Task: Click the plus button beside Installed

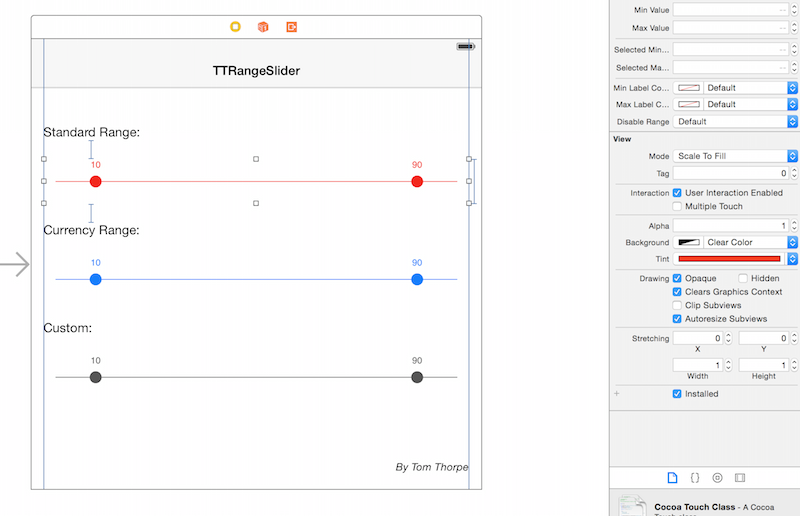Action: click(617, 394)
